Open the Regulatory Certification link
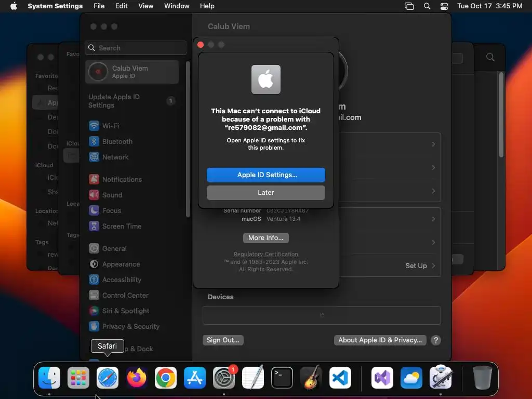Viewport: 532px width, 399px height. point(265,254)
